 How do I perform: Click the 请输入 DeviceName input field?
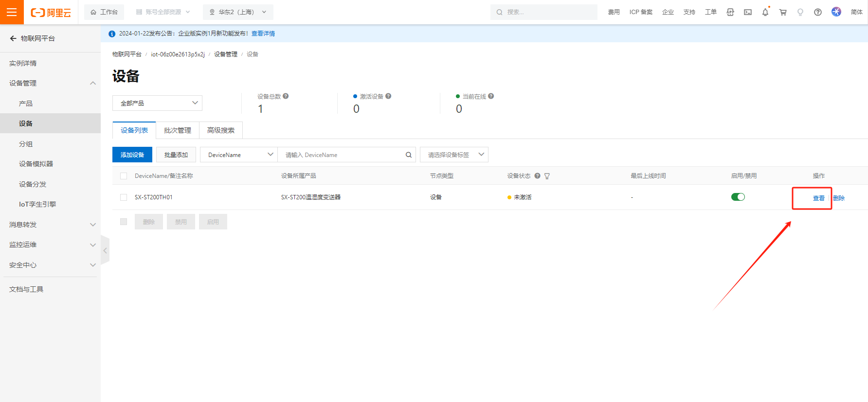341,155
